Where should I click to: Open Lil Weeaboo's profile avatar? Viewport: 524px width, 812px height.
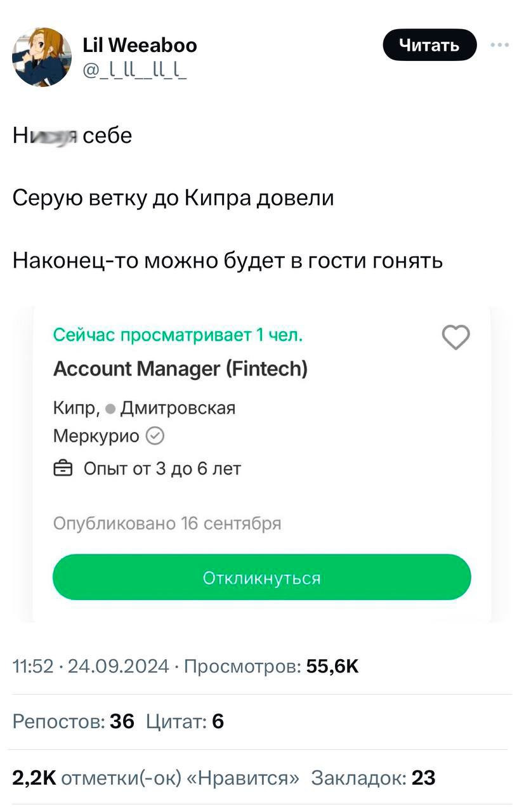pos(42,57)
